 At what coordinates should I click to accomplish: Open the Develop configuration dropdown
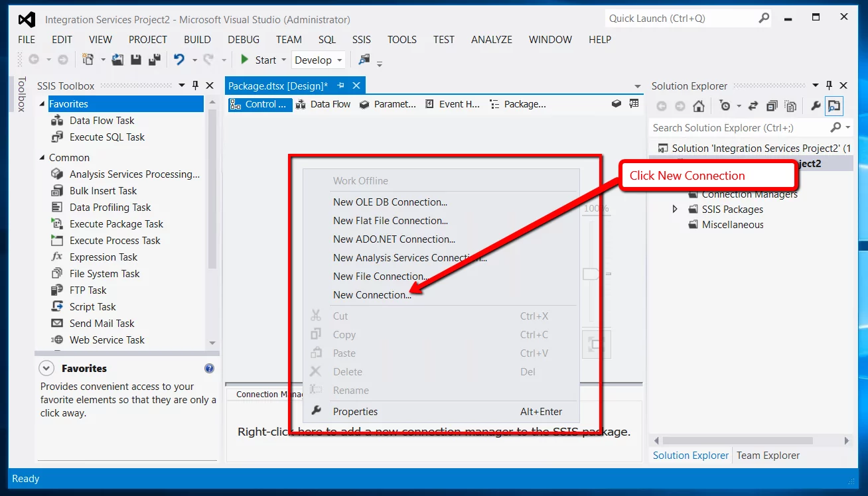click(319, 60)
